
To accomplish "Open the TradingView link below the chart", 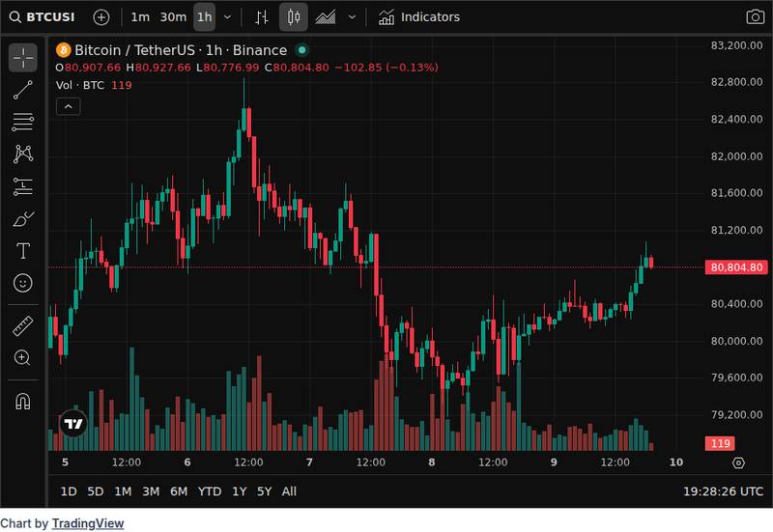I will click(x=88, y=523).
